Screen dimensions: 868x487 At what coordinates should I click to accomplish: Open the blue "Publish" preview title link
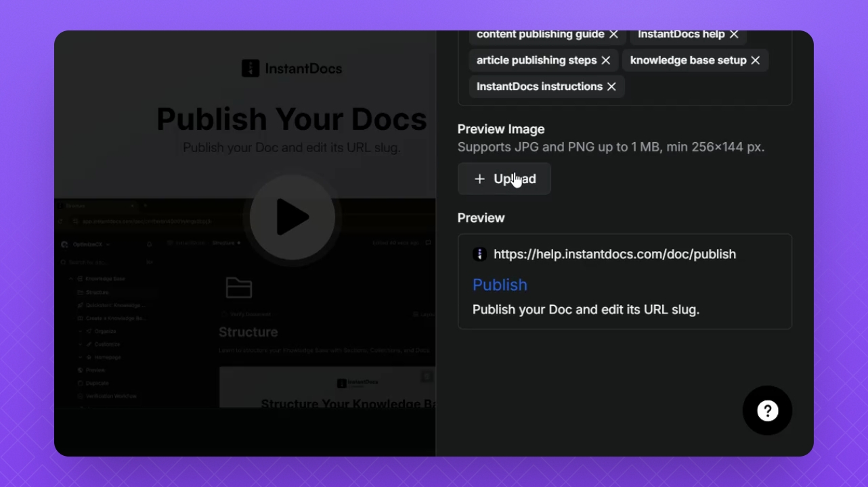click(x=500, y=285)
